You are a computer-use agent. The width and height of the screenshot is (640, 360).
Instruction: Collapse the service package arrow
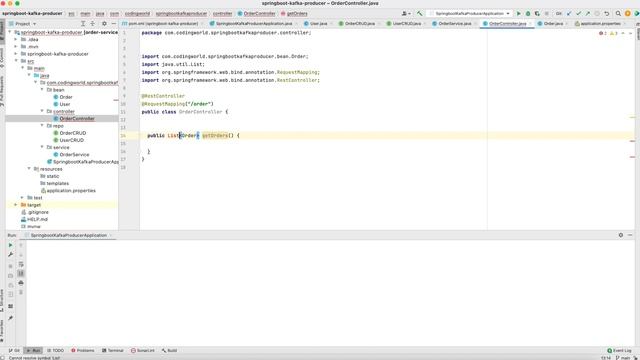(42, 147)
